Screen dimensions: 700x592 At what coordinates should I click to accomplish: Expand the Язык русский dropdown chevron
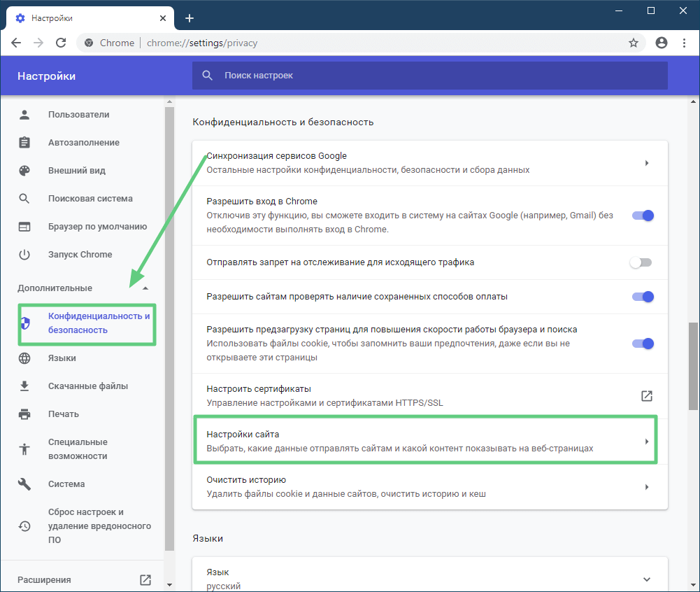[x=647, y=579]
